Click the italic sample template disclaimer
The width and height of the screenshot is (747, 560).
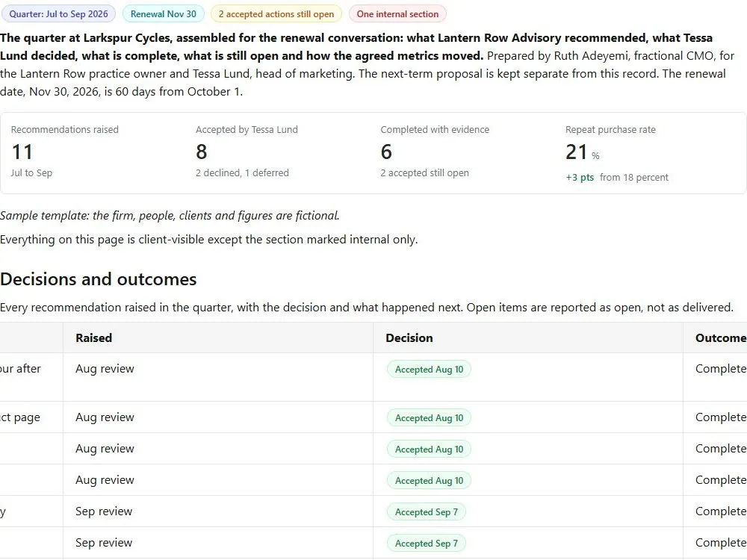170,216
